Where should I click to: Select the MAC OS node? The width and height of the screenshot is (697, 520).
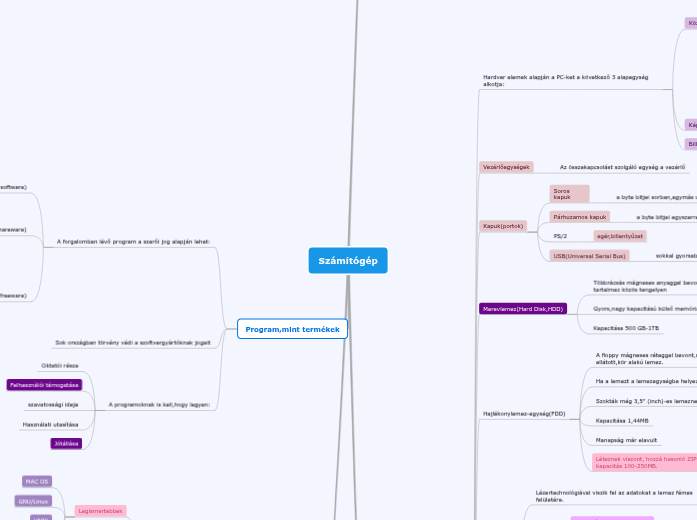click(x=37, y=482)
